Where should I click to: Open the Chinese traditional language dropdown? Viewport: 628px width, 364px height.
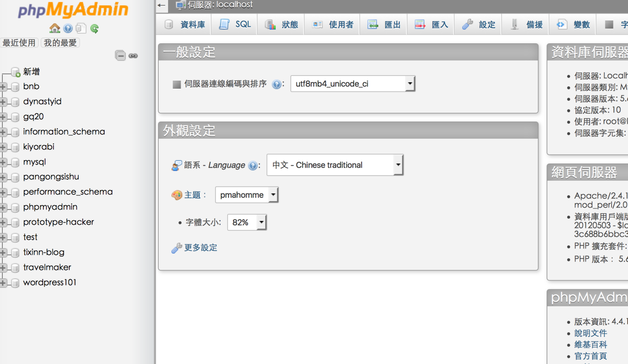tap(335, 165)
